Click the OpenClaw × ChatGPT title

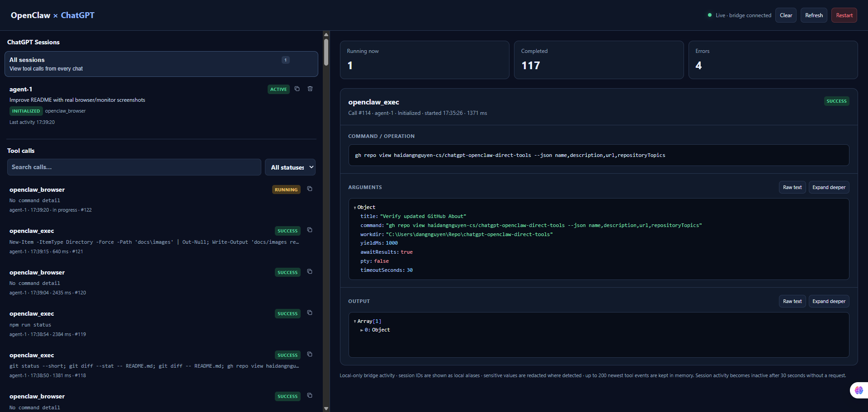coord(52,15)
